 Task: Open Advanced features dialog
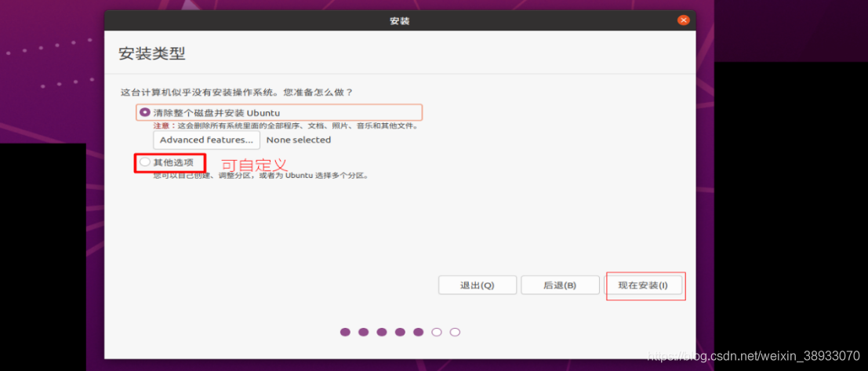point(207,140)
